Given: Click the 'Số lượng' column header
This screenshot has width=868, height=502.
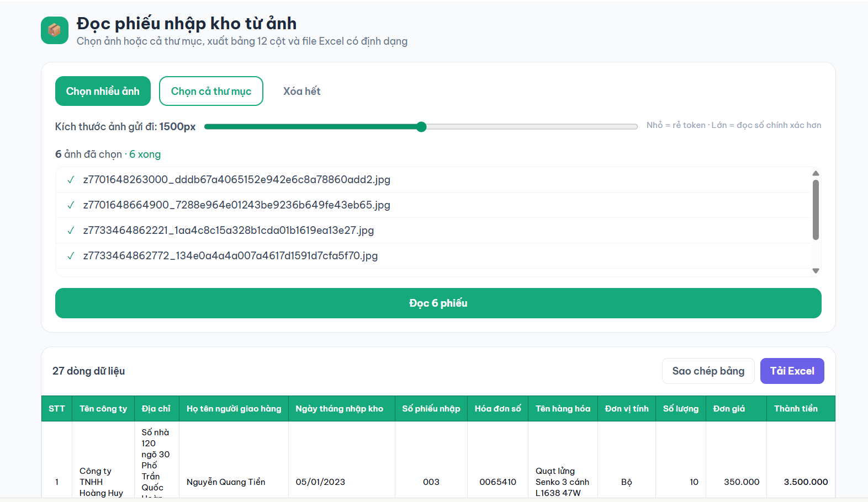Looking at the screenshot, I should 681,409.
